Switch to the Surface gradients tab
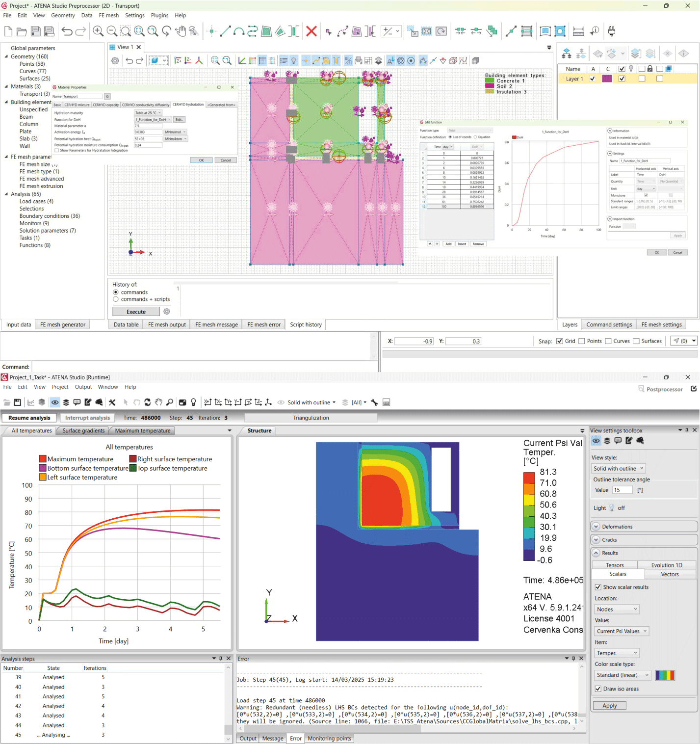700x744 pixels. tap(83, 431)
